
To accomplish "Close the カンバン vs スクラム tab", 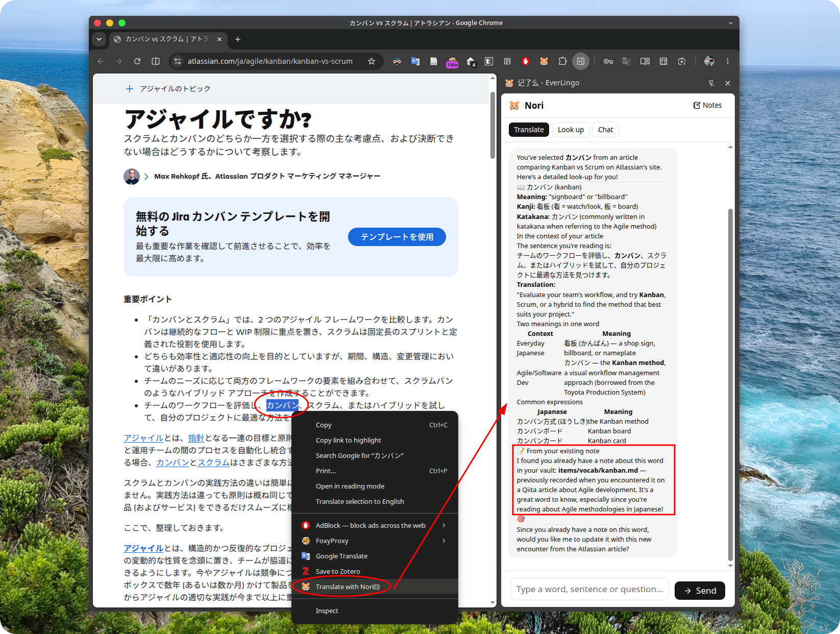I will point(219,39).
